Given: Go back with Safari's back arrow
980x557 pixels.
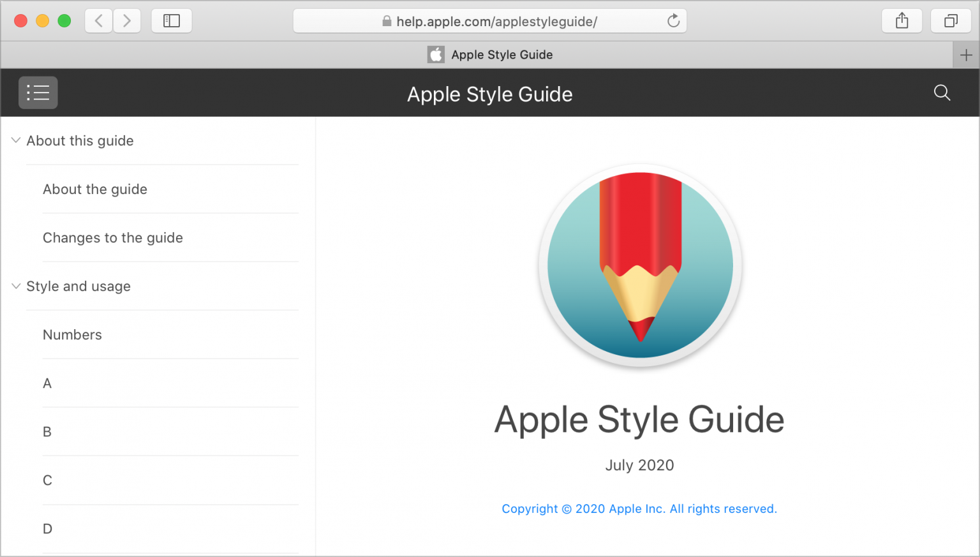Looking at the screenshot, I should (99, 21).
